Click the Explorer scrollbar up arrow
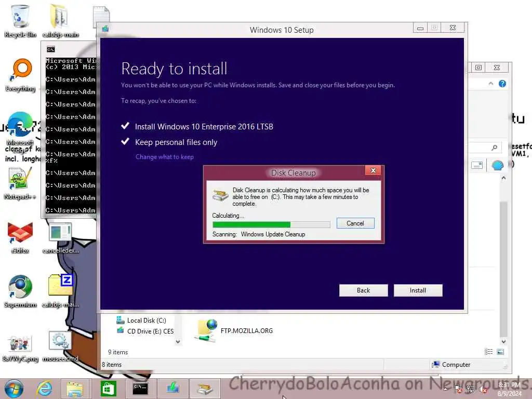The image size is (532, 399). 503,178
